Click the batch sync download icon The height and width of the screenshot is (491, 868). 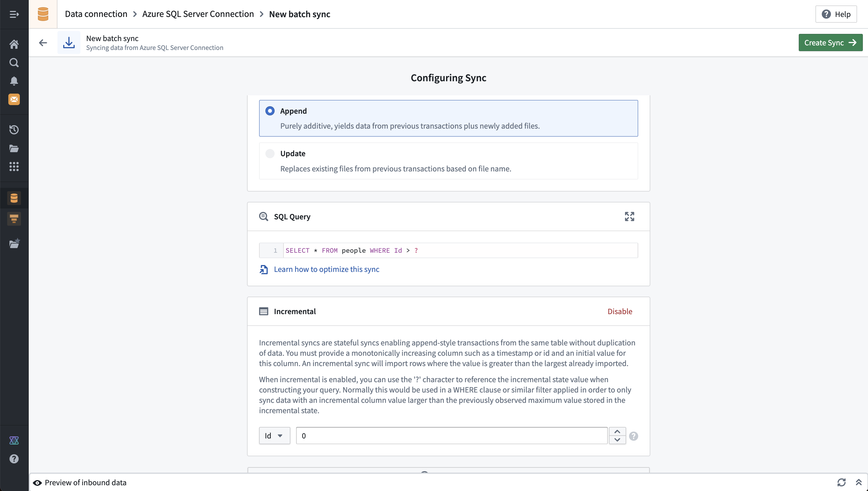pos(69,42)
